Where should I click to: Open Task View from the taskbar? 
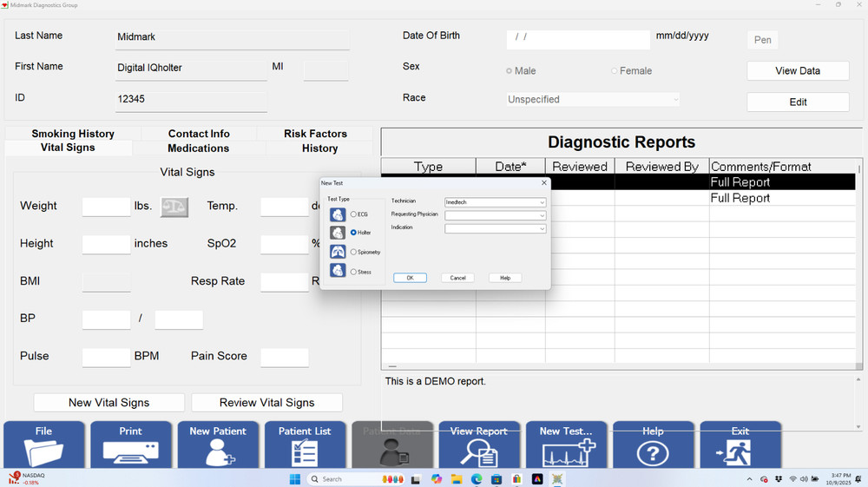(416, 479)
